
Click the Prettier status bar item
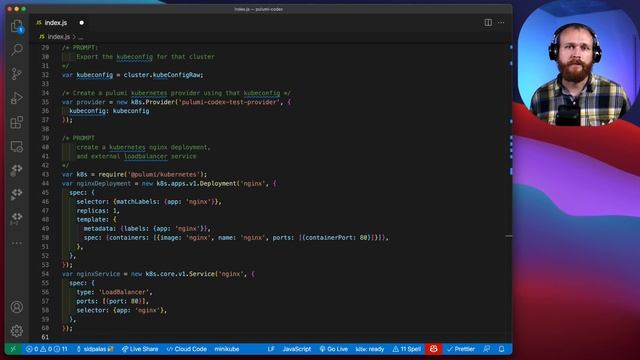click(x=461, y=349)
